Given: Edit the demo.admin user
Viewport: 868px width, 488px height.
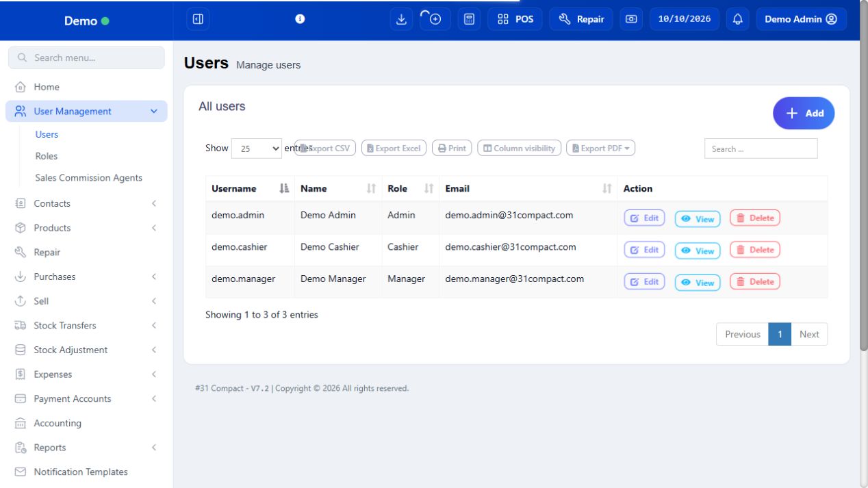Looking at the screenshot, I should [644, 218].
